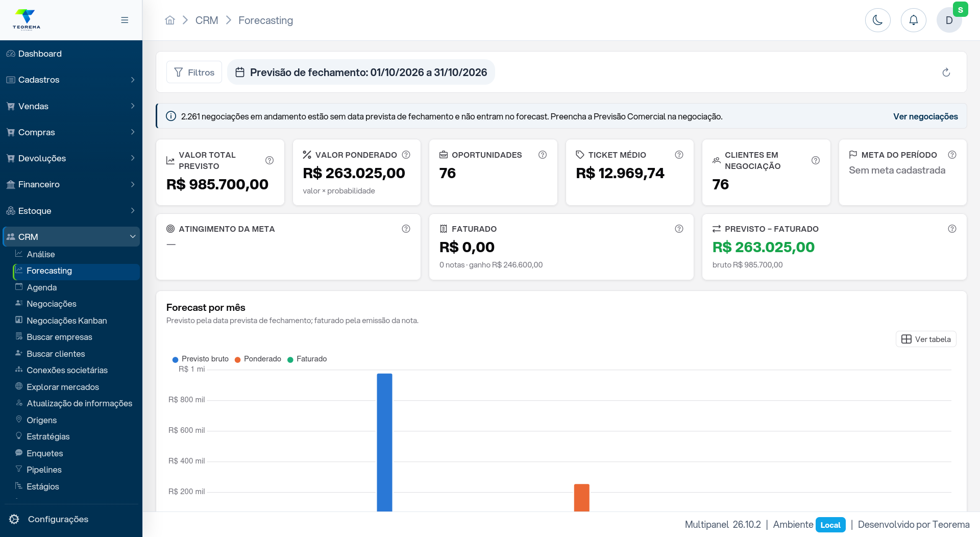Toggle Previsto bruto legend series
Screen dimensions: 980x537
tap(201, 359)
